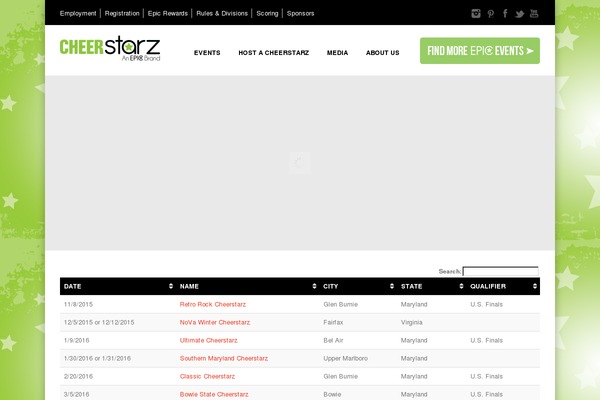Go to Epic Rewards page
This screenshot has height=400, width=600.
pos(168,13)
